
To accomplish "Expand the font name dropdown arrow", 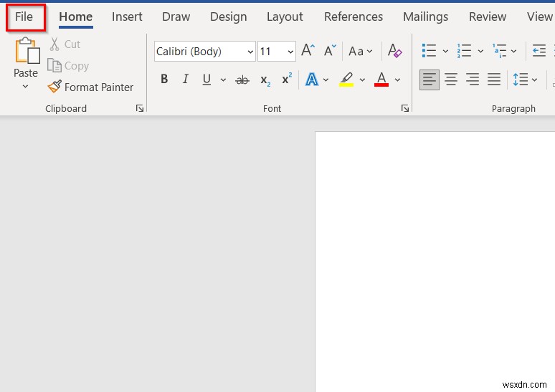I will point(250,52).
